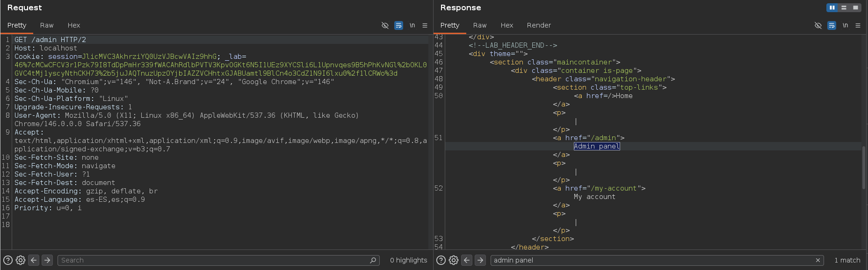This screenshot has height=270, width=868.
Task: Select combined tabbed layout icon
Action: pyautogui.click(x=855, y=7)
